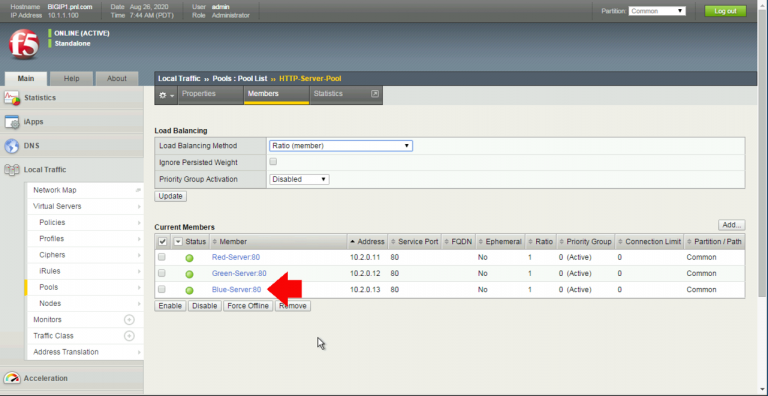Click the green status icon for Green-Server
The width and height of the screenshot is (768, 396).
point(189,274)
